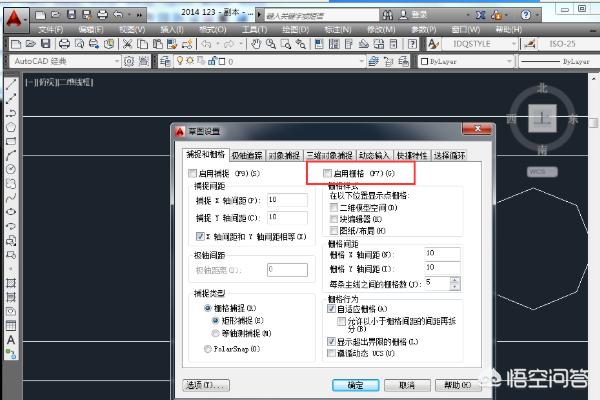This screenshot has height=400, width=600.
Task: Enable the 启用捕捉 (F9) checkbox
Action: (x=192, y=173)
